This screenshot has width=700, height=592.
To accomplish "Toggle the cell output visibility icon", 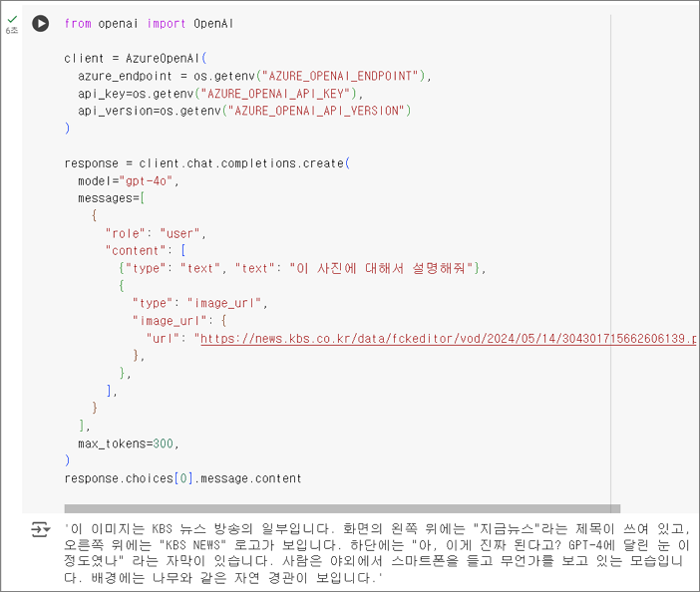I will click(x=41, y=529).
